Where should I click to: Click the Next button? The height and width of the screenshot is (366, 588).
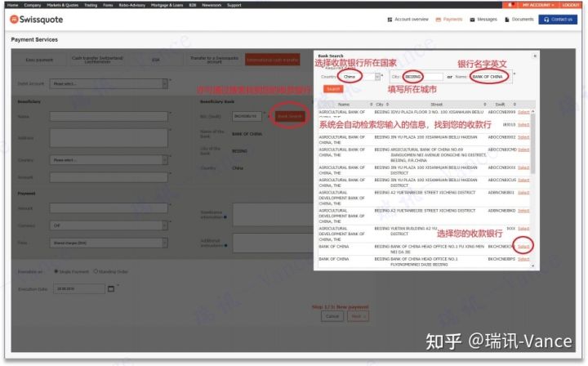click(358, 316)
